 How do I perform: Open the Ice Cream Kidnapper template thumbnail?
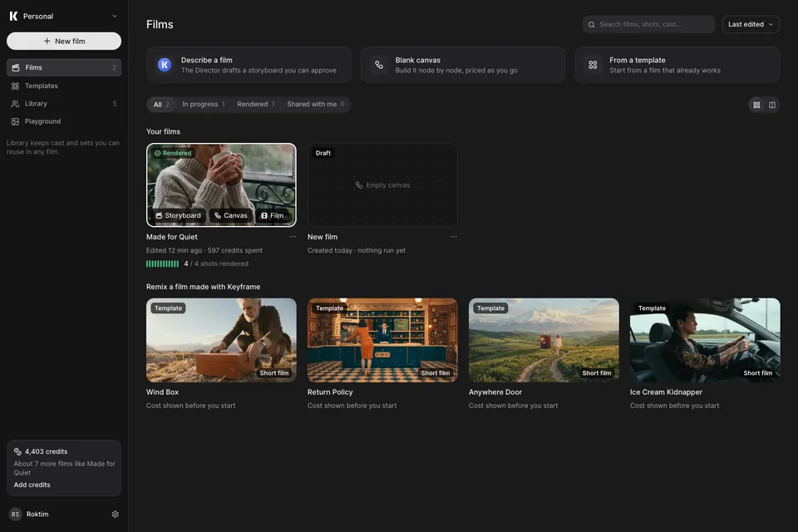click(x=705, y=340)
